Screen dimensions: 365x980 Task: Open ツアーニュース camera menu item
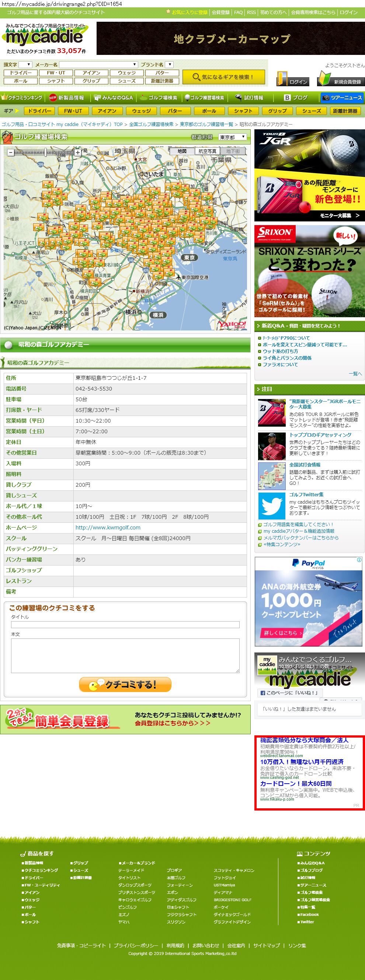(x=342, y=98)
